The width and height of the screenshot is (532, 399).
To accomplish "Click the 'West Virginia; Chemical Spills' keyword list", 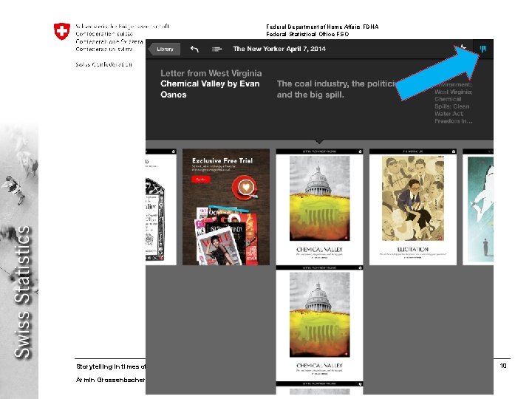I will [x=453, y=103].
